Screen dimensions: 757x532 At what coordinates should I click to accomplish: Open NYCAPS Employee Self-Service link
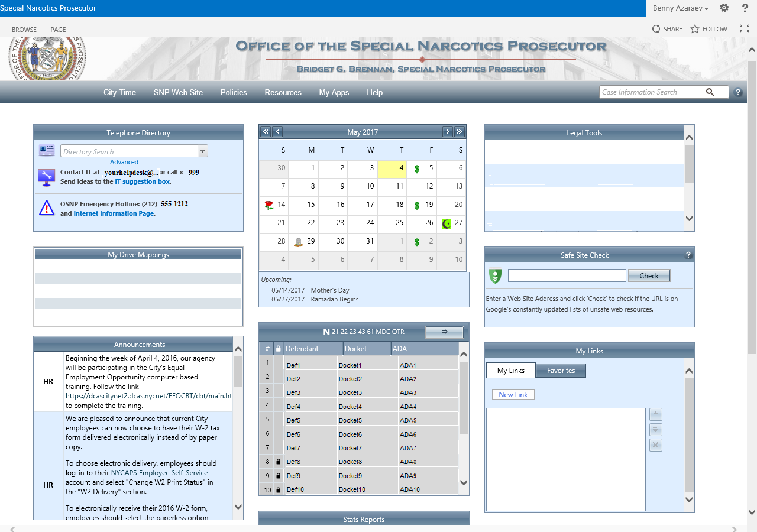coord(159,473)
